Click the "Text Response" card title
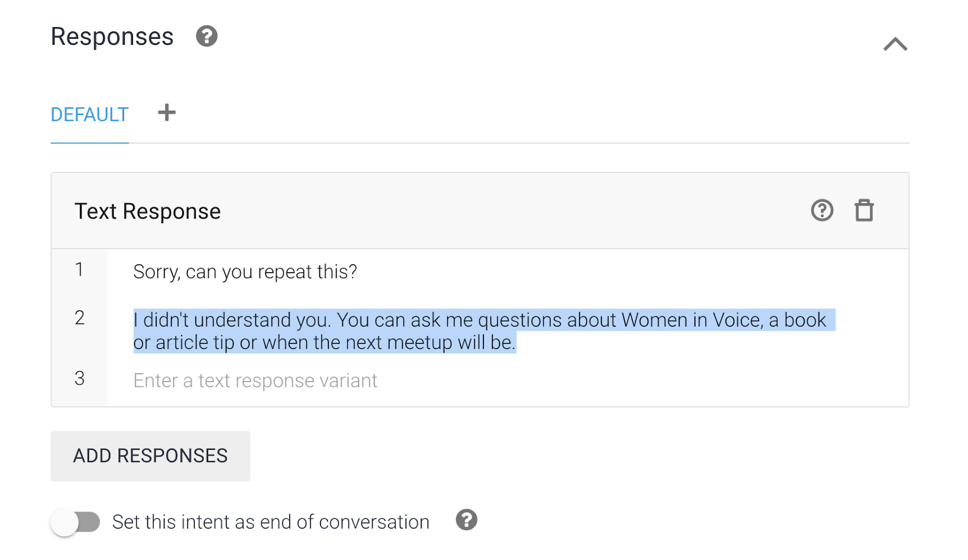Screen dimensions: 968x560 pyautogui.click(x=148, y=212)
